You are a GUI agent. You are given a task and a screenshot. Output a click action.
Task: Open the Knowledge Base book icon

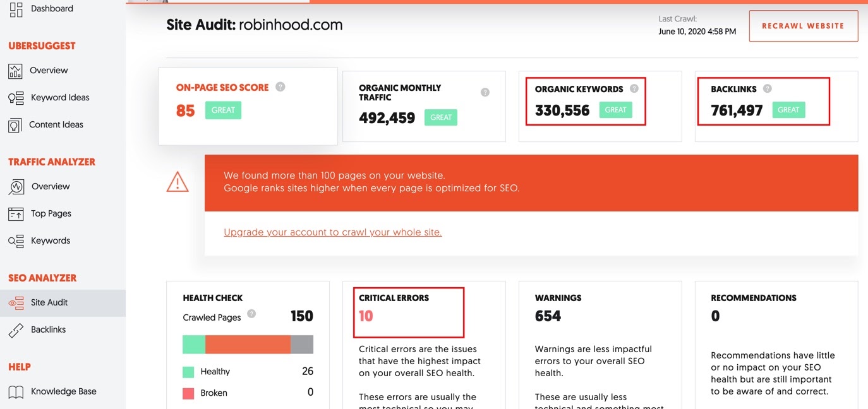pyautogui.click(x=16, y=392)
